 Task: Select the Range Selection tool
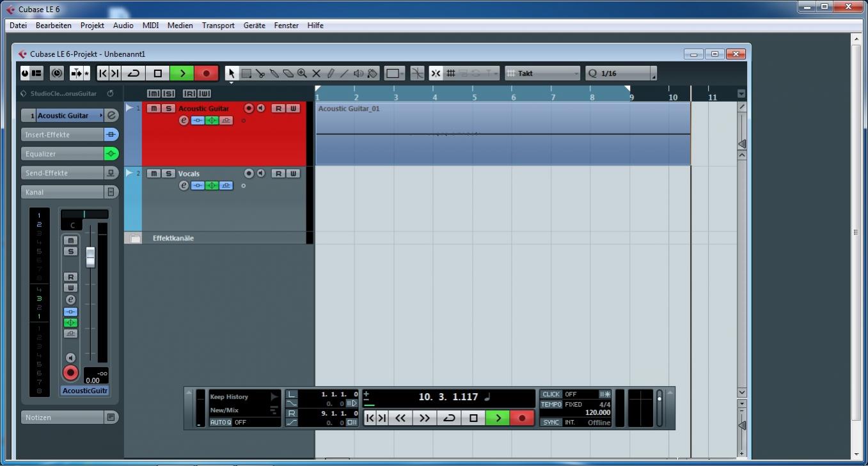click(246, 74)
